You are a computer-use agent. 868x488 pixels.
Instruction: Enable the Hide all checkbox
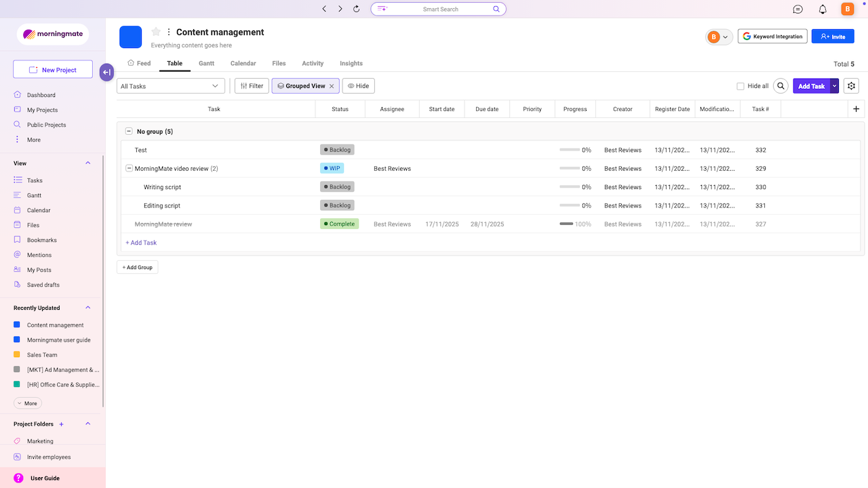tap(741, 86)
